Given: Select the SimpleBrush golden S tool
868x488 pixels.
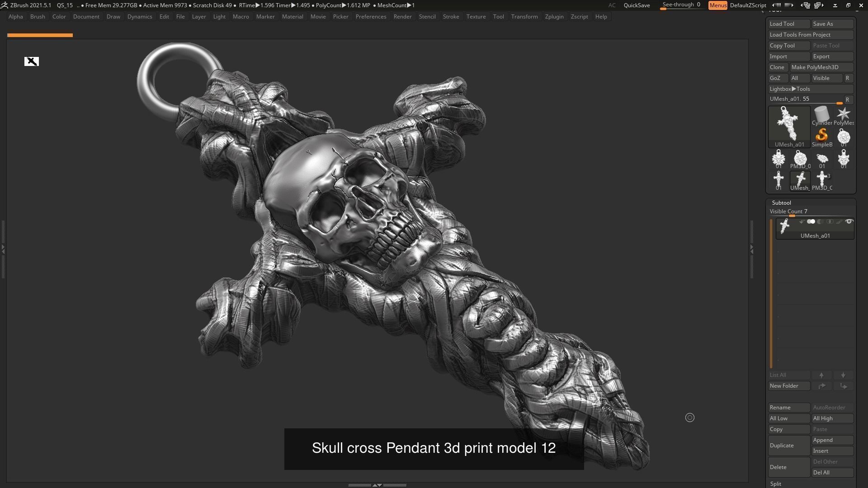Looking at the screenshot, I should [x=822, y=138].
